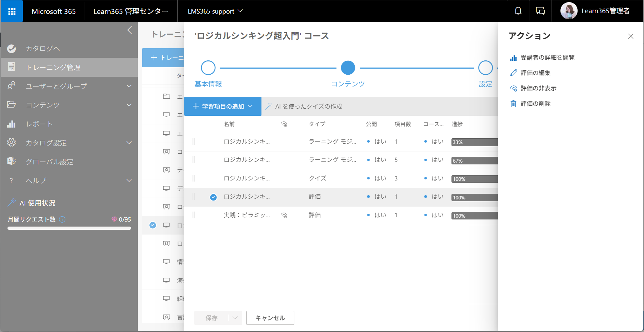
Task: Open the Microsoft 365 app launcher grid
Action: pos(12,11)
